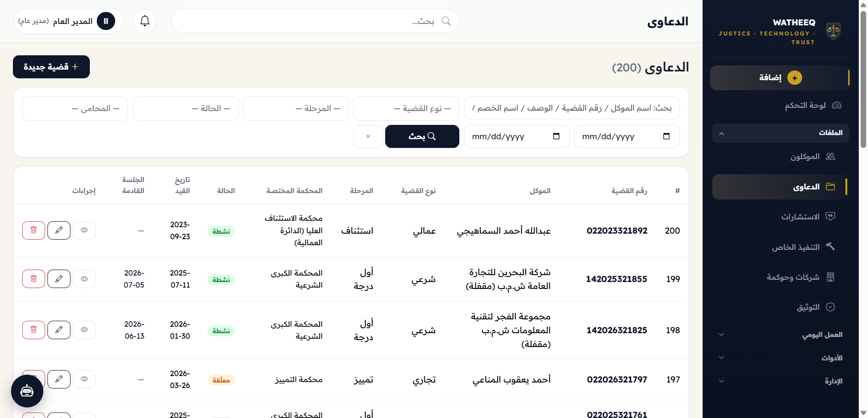Edit case 022023321892 with pencil icon
Viewport: 868px width, 418px height.
59,230
